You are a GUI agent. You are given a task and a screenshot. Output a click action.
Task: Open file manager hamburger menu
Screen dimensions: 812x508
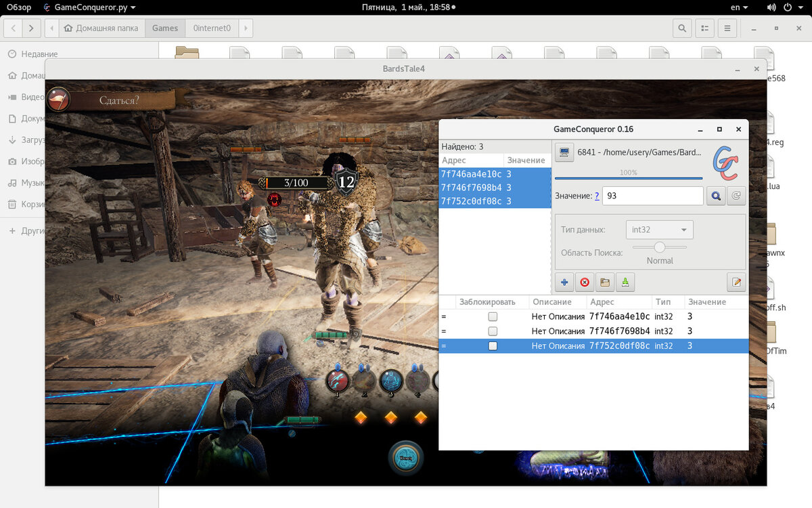[x=727, y=28]
